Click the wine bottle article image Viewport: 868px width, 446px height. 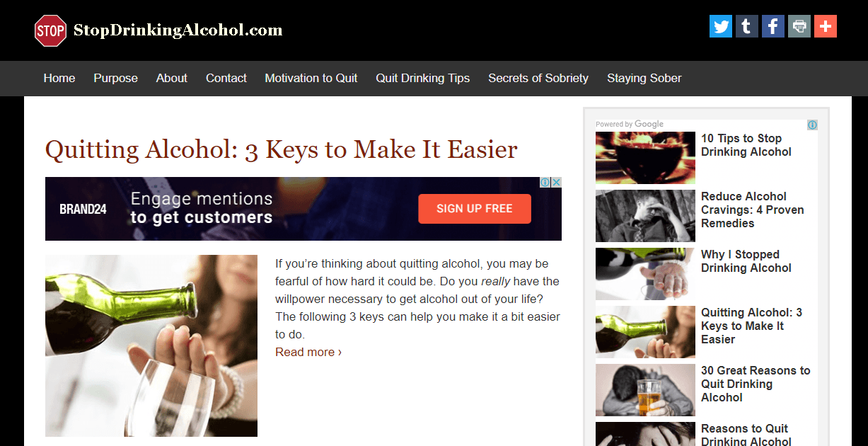click(x=151, y=345)
